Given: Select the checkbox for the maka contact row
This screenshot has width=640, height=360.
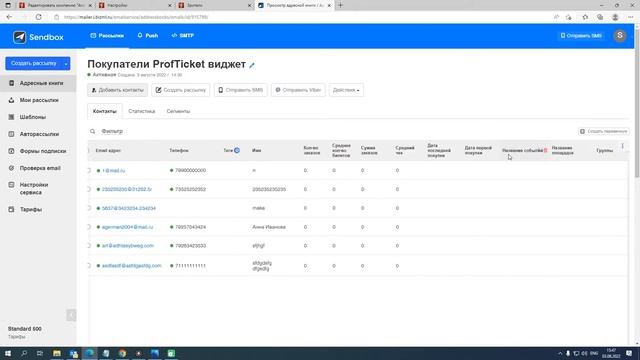Looking at the screenshot, I should coord(89,208).
